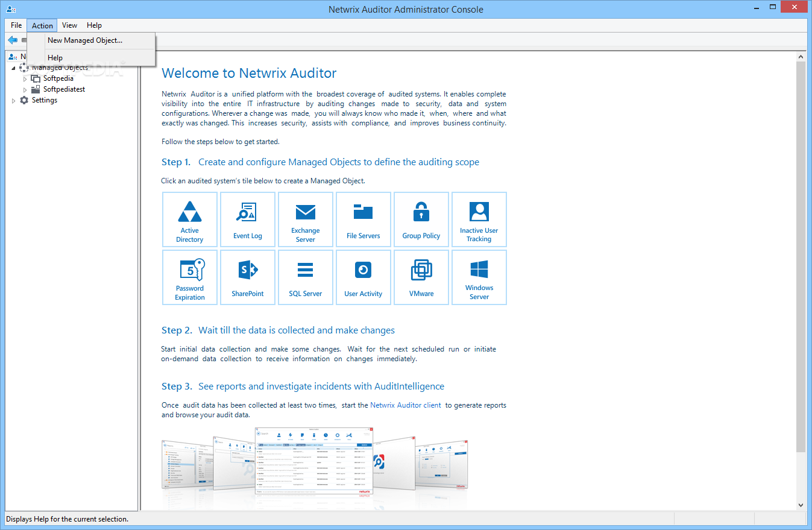Open the Active Directory tile
Screen dimensions: 812x530
pos(190,219)
